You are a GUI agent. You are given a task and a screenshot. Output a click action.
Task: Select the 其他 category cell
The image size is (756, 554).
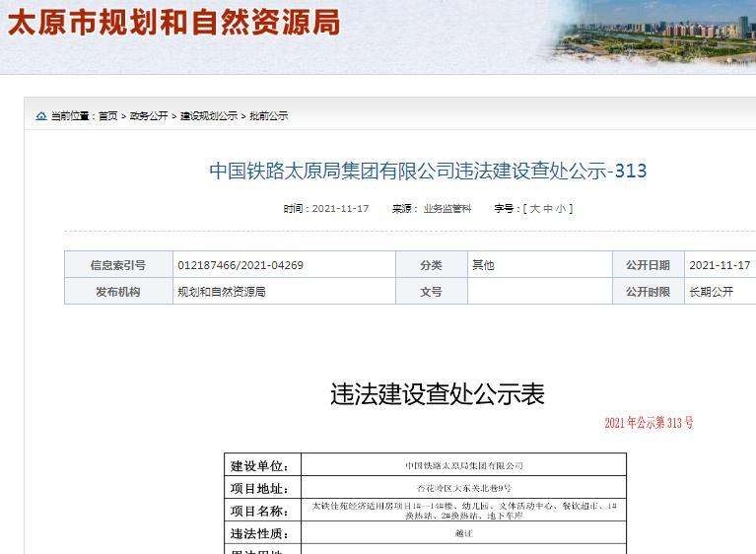tap(540, 265)
